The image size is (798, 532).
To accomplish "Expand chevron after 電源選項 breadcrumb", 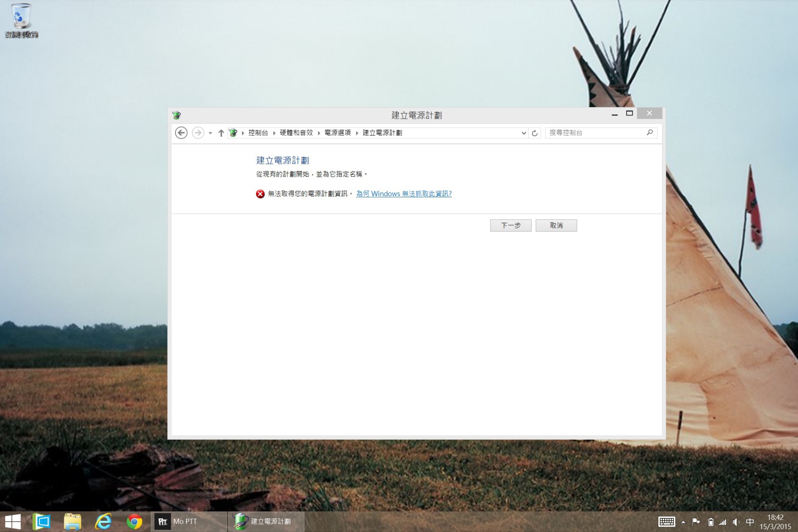I will [x=357, y=133].
